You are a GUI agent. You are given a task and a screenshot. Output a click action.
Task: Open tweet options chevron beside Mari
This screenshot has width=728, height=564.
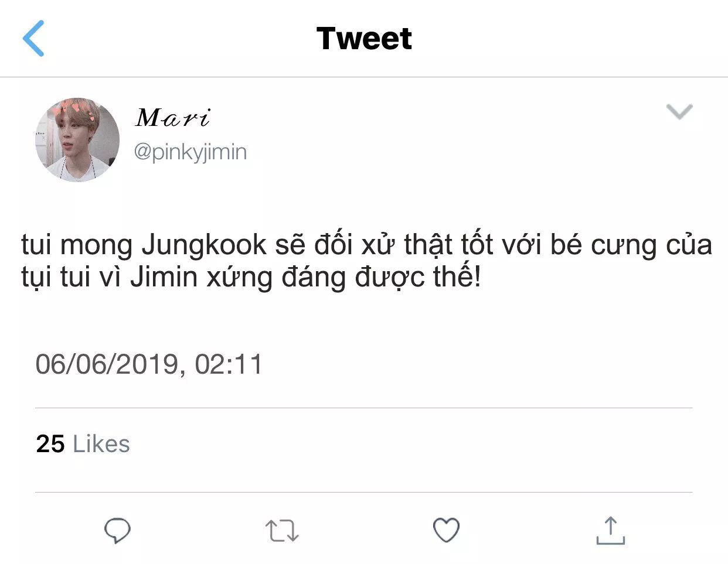tap(679, 111)
